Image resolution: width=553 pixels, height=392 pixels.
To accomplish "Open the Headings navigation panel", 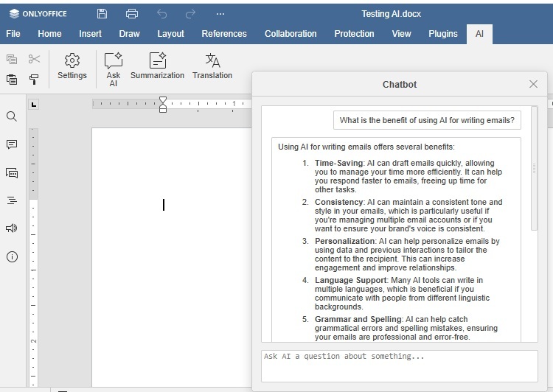I will (12, 200).
